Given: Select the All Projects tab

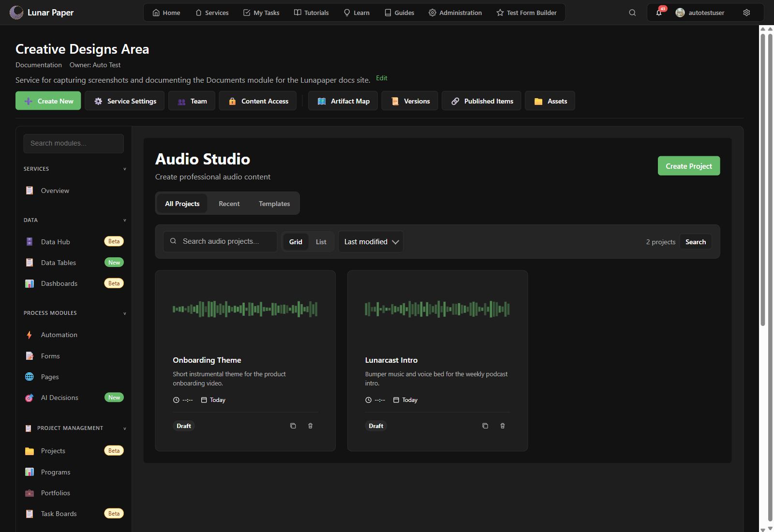Looking at the screenshot, I should 182,204.
